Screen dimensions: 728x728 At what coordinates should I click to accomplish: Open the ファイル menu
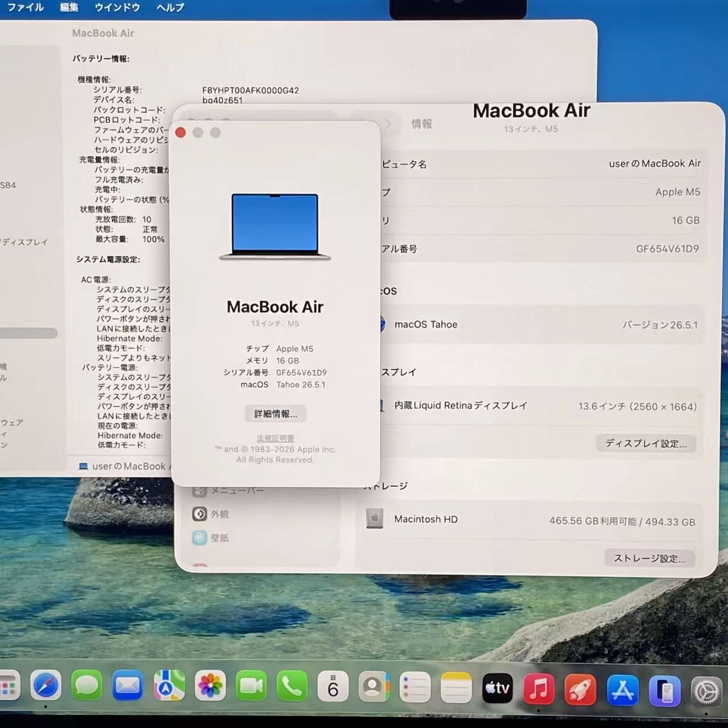click(x=25, y=7)
